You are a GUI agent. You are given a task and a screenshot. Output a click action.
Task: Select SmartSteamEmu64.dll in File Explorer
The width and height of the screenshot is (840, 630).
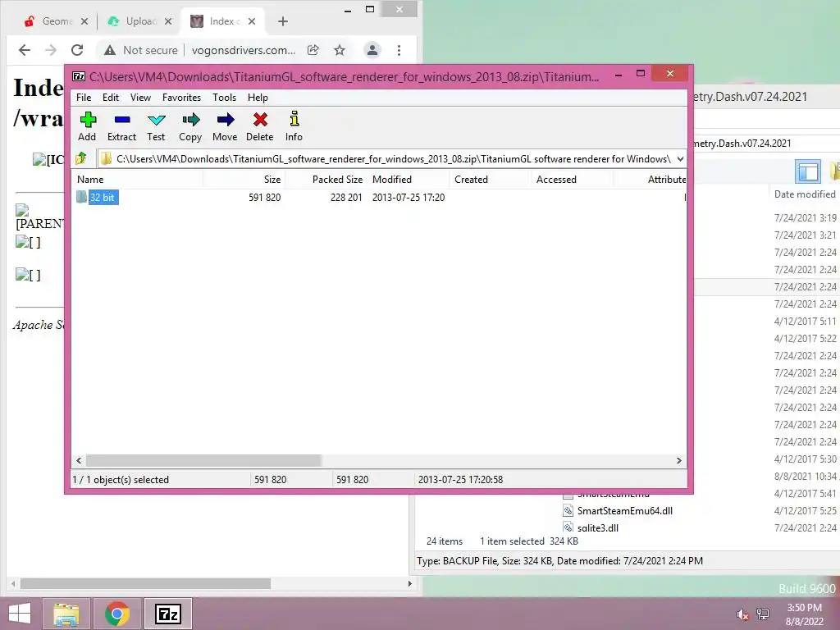[x=624, y=510]
